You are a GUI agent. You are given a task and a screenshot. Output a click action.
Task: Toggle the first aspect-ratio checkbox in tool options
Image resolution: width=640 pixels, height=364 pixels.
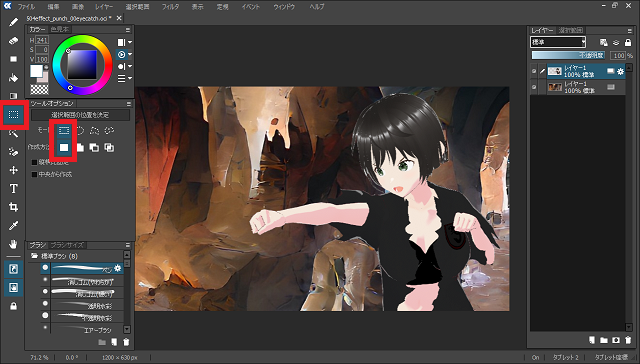35,162
